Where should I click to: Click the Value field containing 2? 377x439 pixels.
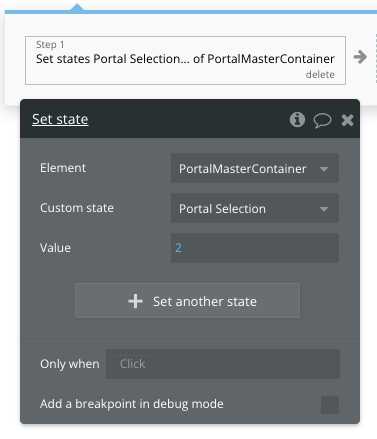[255, 248]
